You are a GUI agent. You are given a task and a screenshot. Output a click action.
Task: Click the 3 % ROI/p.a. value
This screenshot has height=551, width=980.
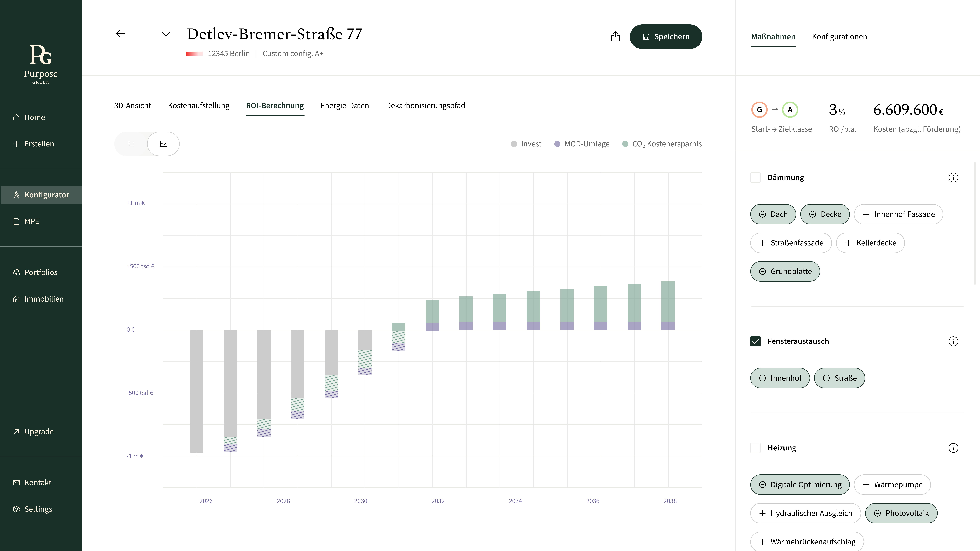coord(837,110)
